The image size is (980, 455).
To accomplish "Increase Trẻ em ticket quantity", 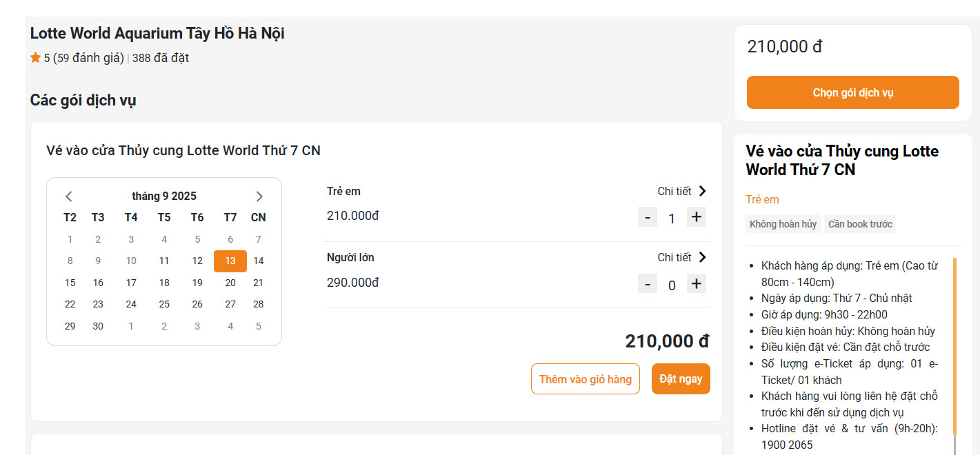I will (697, 218).
